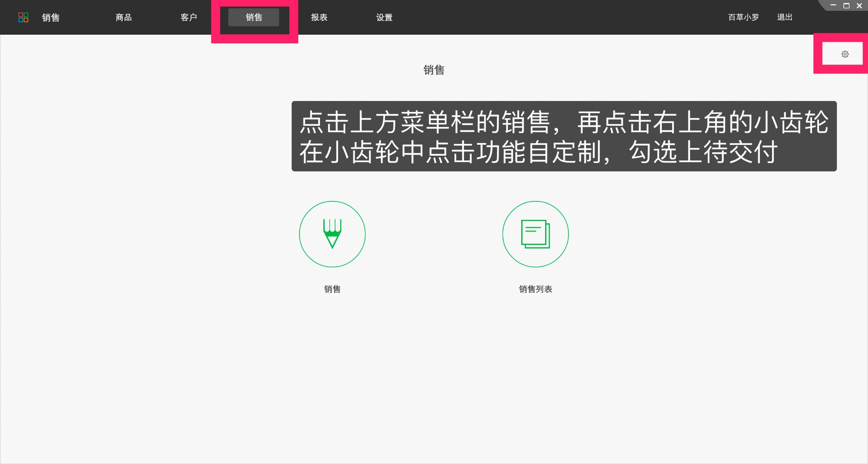Click the dark instruction overlay box
The height and width of the screenshot is (464, 868).
click(564, 137)
